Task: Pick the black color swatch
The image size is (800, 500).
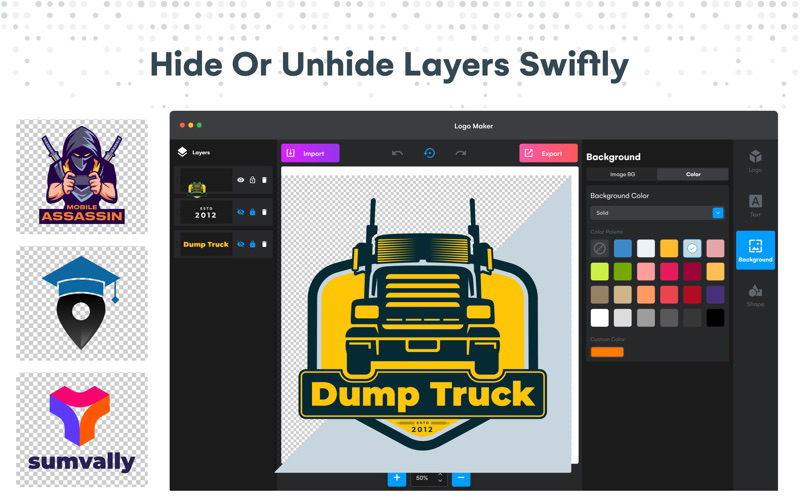Action: click(715, 318)
